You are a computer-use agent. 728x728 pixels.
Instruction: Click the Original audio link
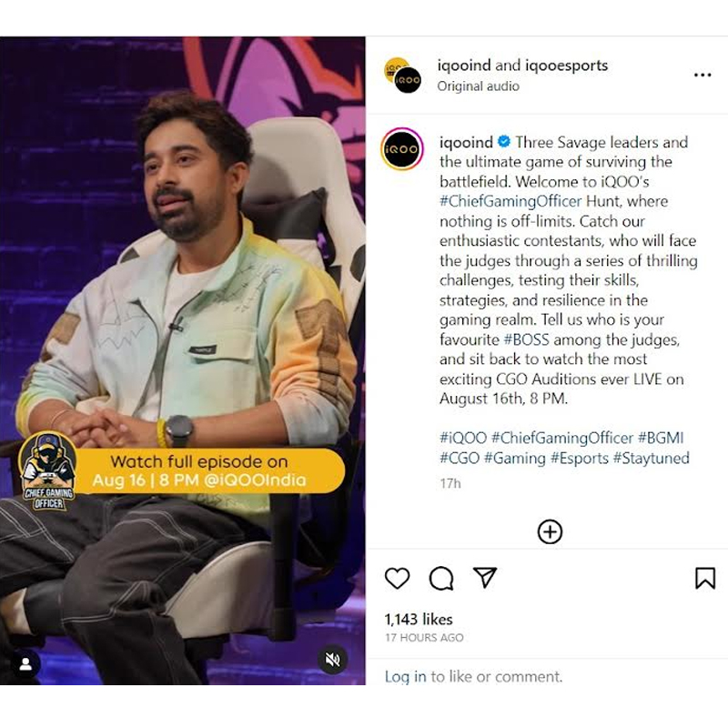pyautogui.click(x=479, y=86)
